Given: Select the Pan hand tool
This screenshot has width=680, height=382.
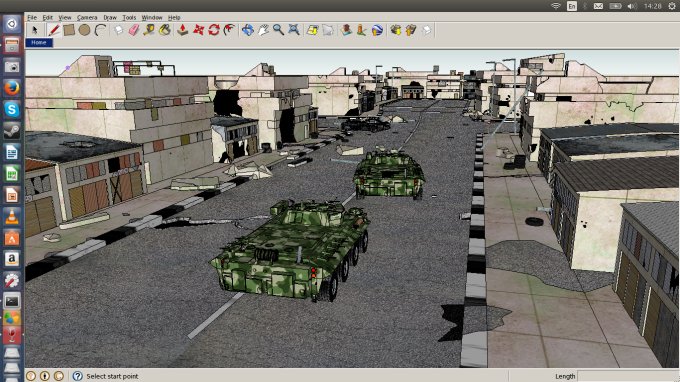Looking at the screenshot, I should [263, 30].
